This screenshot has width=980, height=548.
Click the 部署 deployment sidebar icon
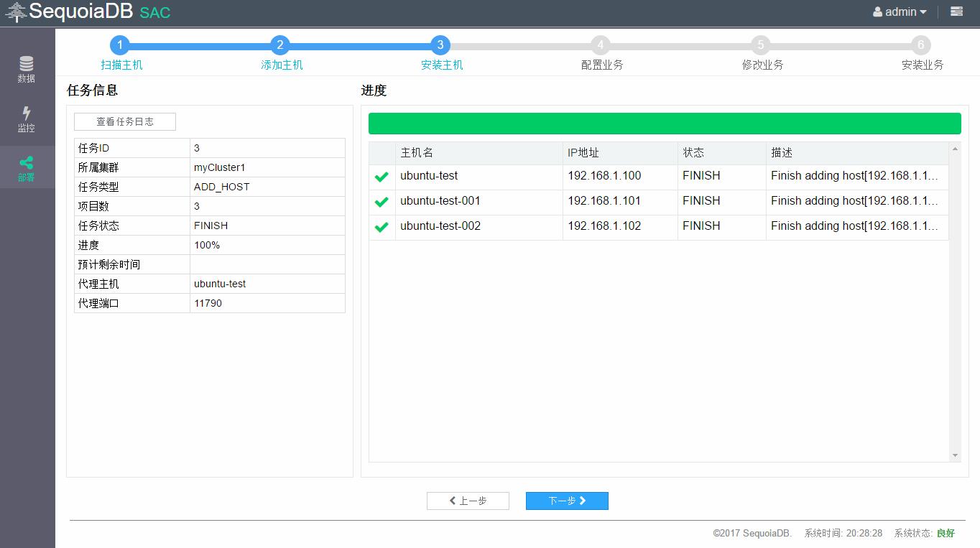pyautogui.click(x=27, y=167)
